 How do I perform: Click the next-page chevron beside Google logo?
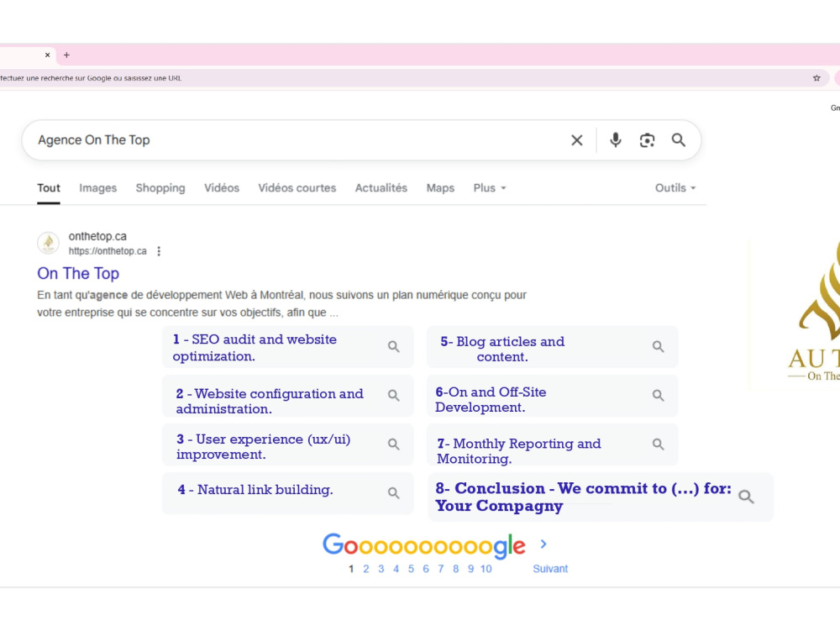(x=543, y=544)
